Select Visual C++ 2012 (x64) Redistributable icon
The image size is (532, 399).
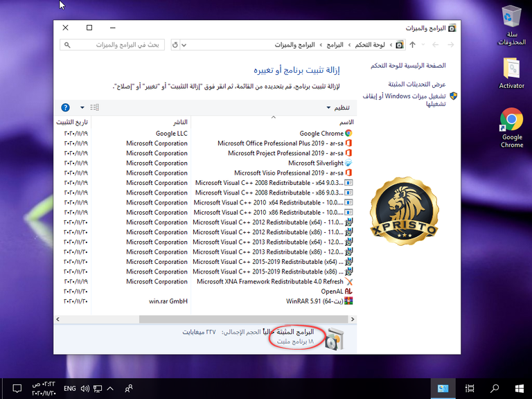[x=348, y=222]
